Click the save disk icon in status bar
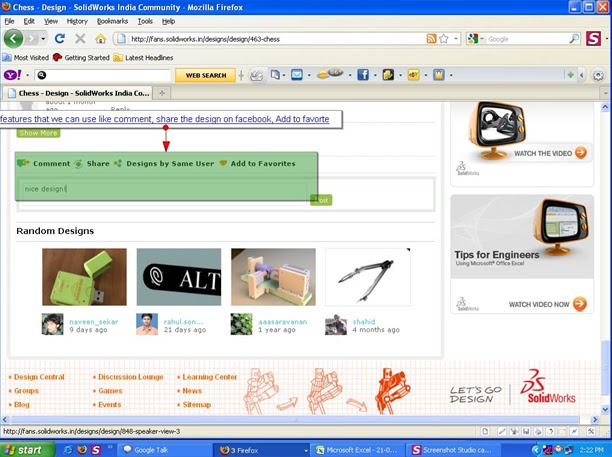The width and height of the screenshot is (612, 457). (x=526, y=431)
